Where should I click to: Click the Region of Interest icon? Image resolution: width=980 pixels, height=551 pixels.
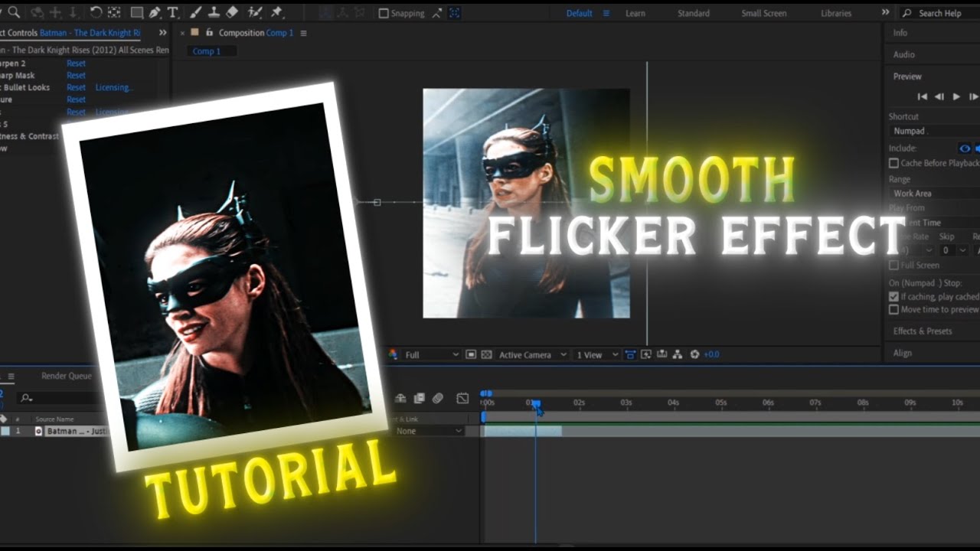click(471, 354)
